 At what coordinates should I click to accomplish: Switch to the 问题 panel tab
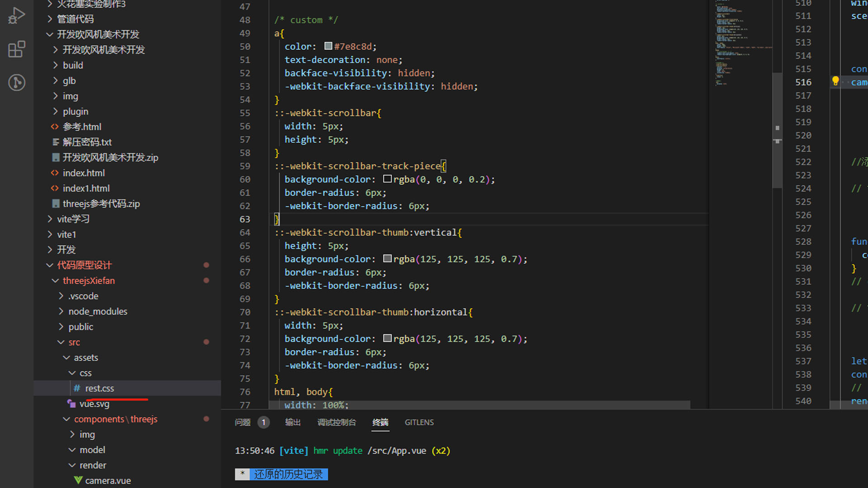[243, 422]
